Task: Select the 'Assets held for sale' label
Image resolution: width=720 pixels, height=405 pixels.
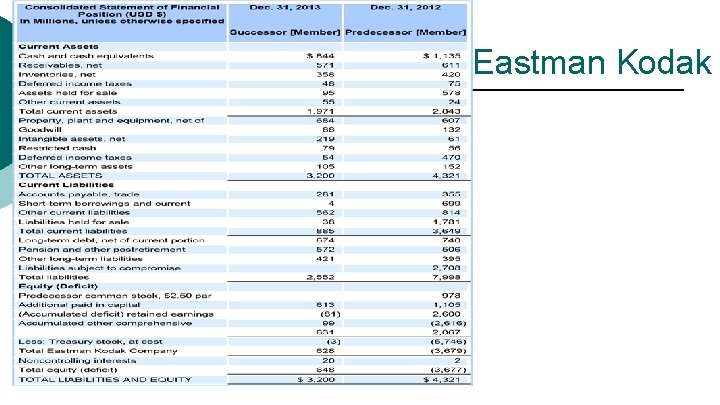Action: [x=68, y=93]
